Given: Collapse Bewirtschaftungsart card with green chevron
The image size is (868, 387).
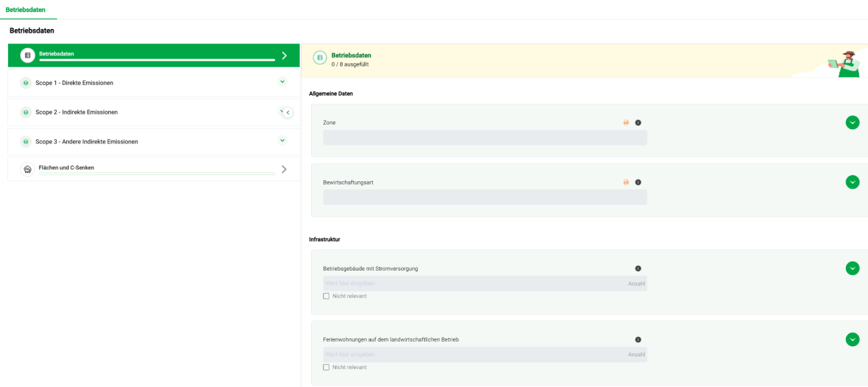Looking at the screenshot, I should pyautogui.click(x=852, y=182).
